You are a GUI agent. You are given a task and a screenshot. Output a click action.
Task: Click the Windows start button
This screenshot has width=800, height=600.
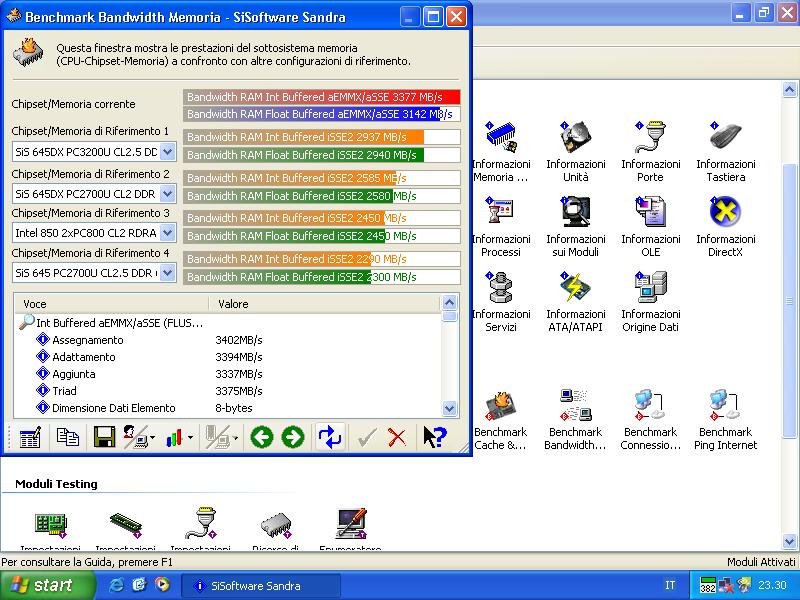47,585
